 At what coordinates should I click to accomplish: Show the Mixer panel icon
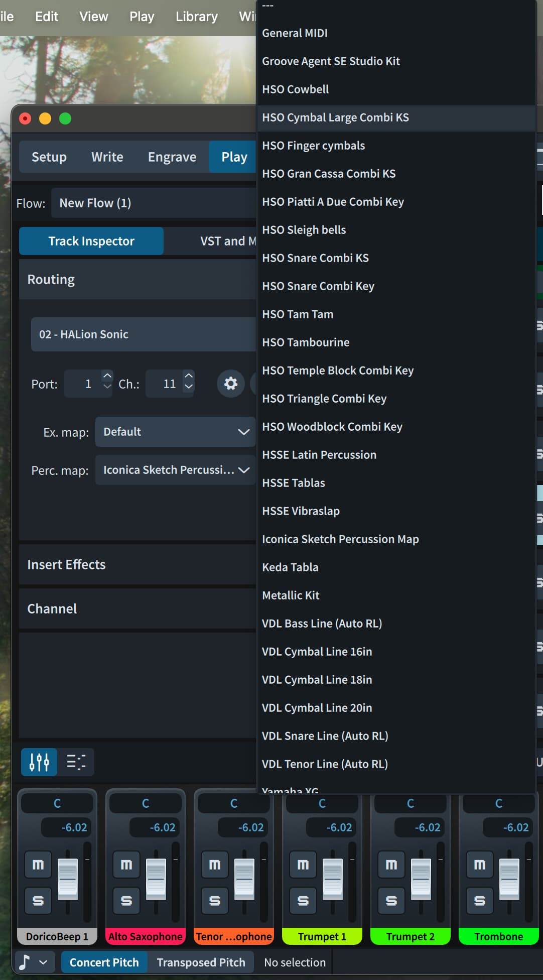pos(39,762)
